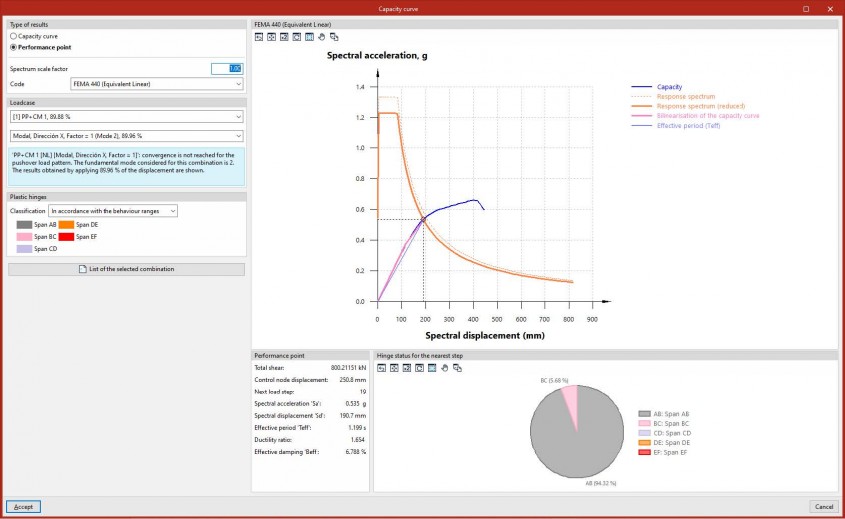Click Spectrum scale factor input field
This screenshot has height=519, width=845.
click(227, 68)
